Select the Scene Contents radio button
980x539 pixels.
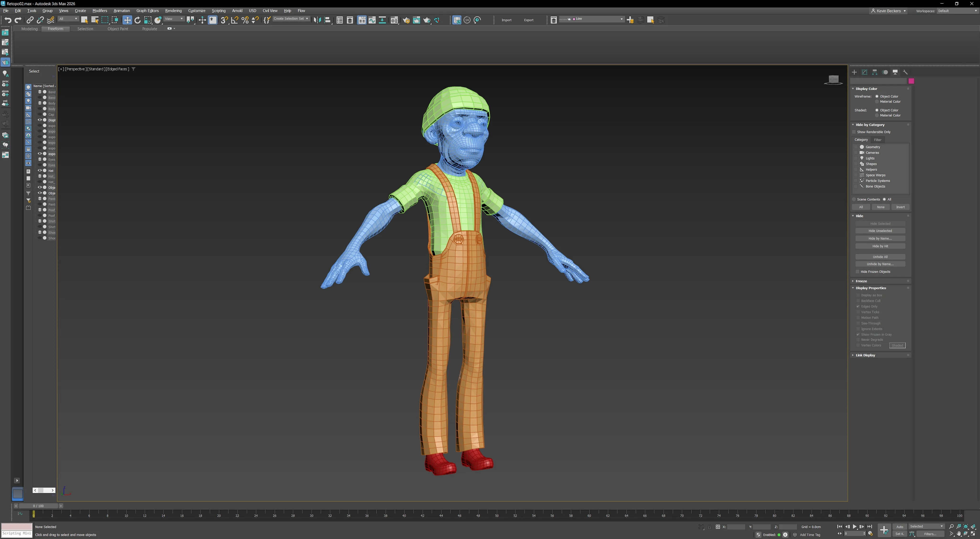coord(854,199)
